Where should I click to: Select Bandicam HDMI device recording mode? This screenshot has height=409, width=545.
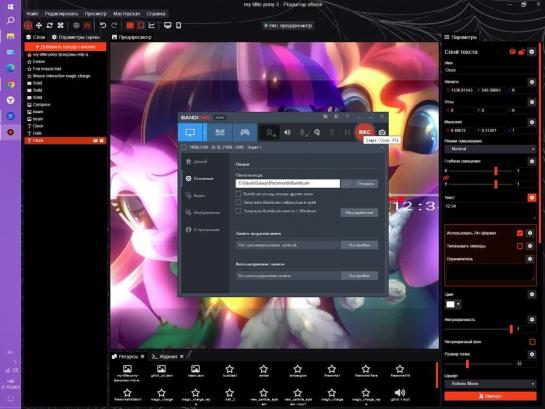pos(220,132)
